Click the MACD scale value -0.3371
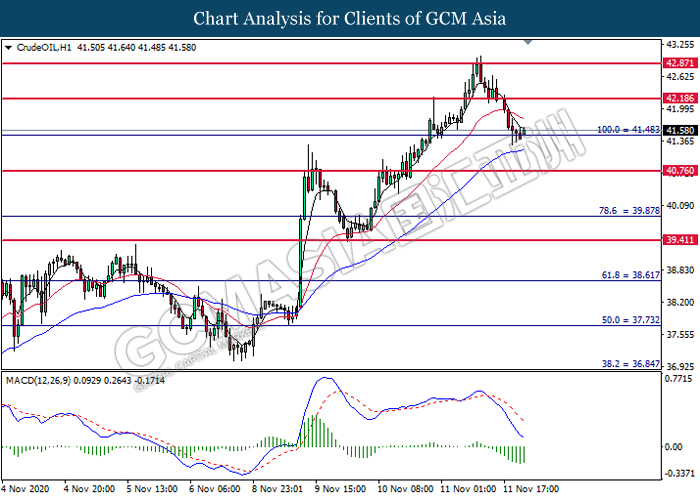Viewport: 700px width, 500px height. coord(680,473)
